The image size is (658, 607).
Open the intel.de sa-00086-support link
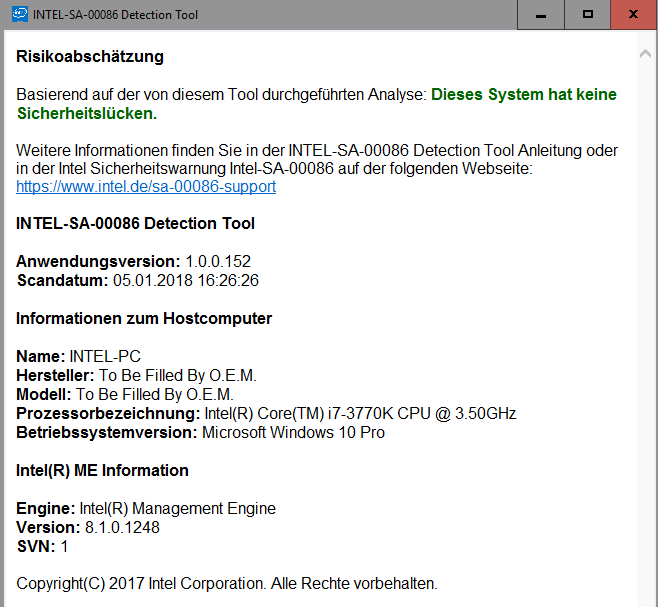click(146, 186)
